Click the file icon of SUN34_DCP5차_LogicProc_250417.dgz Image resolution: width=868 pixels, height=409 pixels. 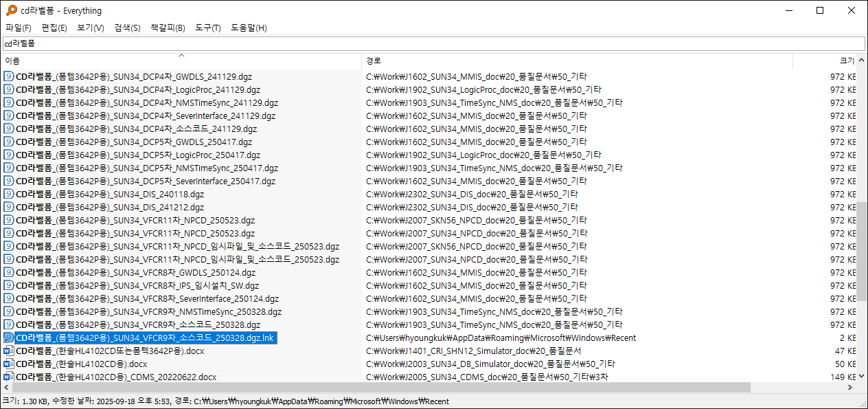pos(9,155)
